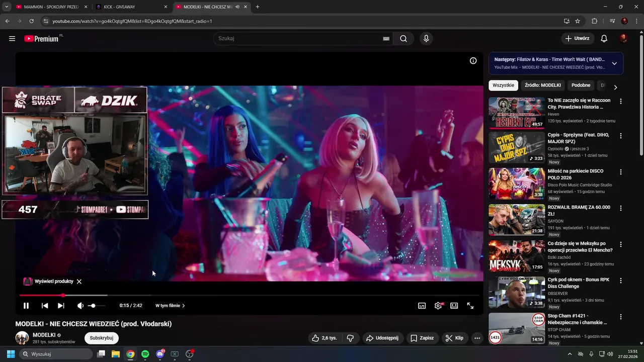This screenshot has width=644, height=362.
Task: Select the 'Wszystkie' filter chip
Action: (x=503, y=85)
